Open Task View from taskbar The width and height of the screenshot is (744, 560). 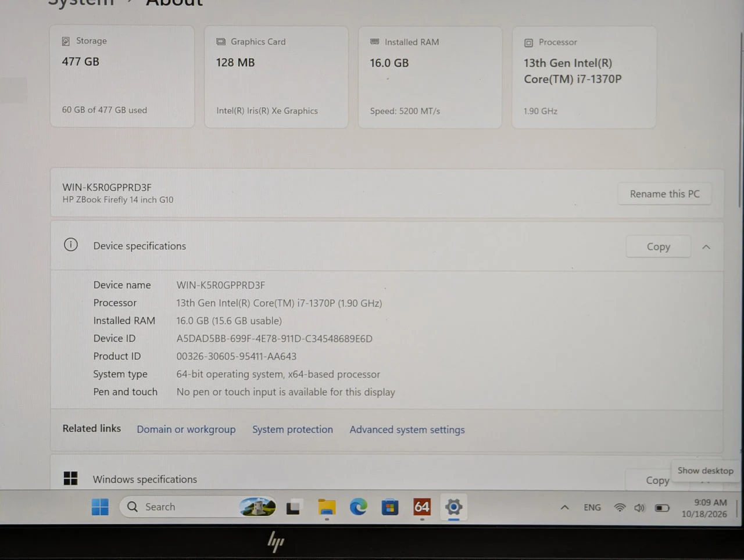pos(294,507)
